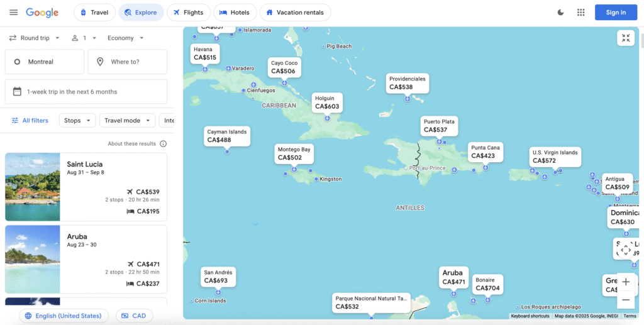Viewport: 644px width, 325px height.
Task: Open the passenger count dropdown
Action: (x=84, y=38)
